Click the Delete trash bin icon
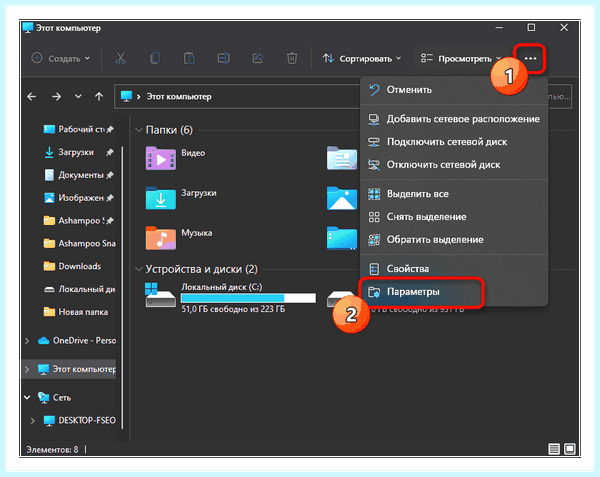 click(x=292, y=58)
